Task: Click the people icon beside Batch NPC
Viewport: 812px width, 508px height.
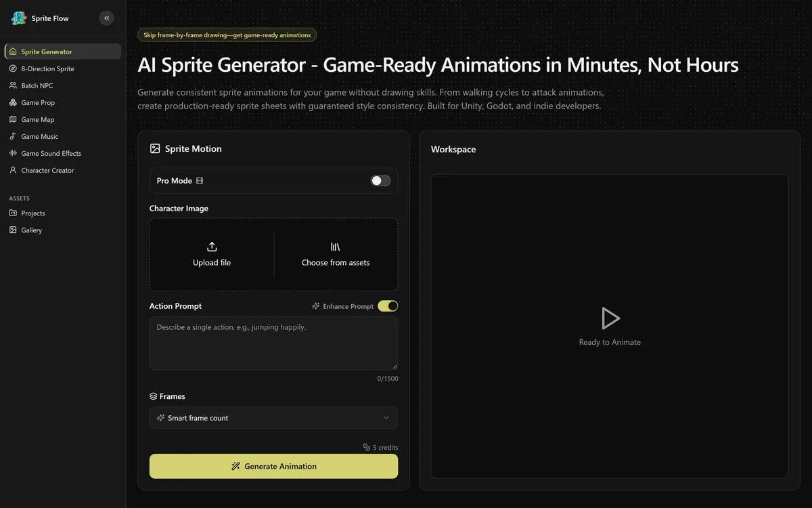Action: coord(13,85)
